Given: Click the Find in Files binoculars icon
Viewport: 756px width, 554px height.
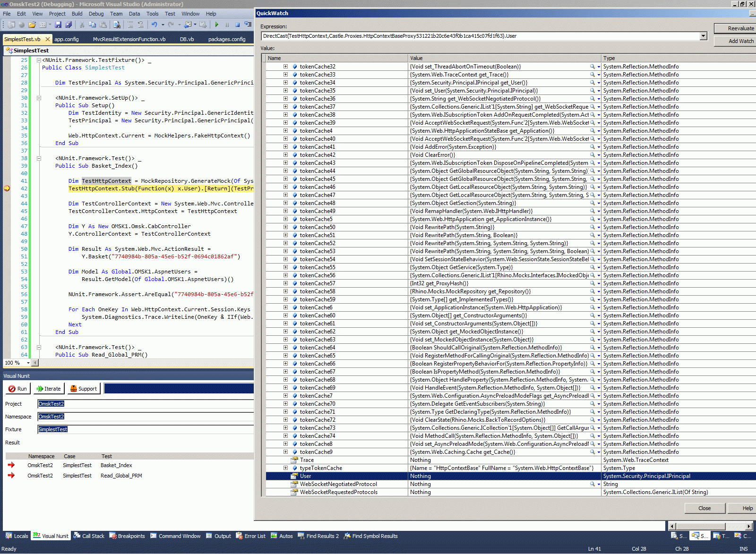Looking at the screenshot, I should [x=117, y=25].
